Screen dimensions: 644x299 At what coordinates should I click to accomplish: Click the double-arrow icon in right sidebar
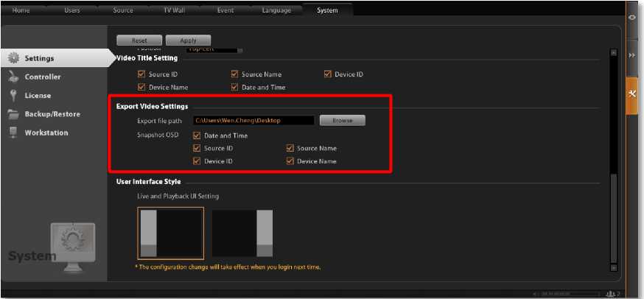(x=632, y=55)
